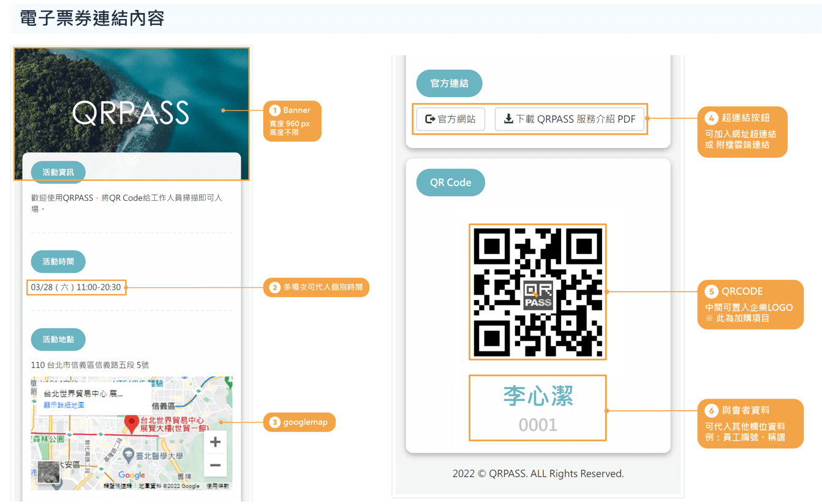Image resolution: width=822 pixels, height=504 pixels.
Task: Open the 顯示詳細地圖 link
Action: pyautogui.click(x=64, y=405)
